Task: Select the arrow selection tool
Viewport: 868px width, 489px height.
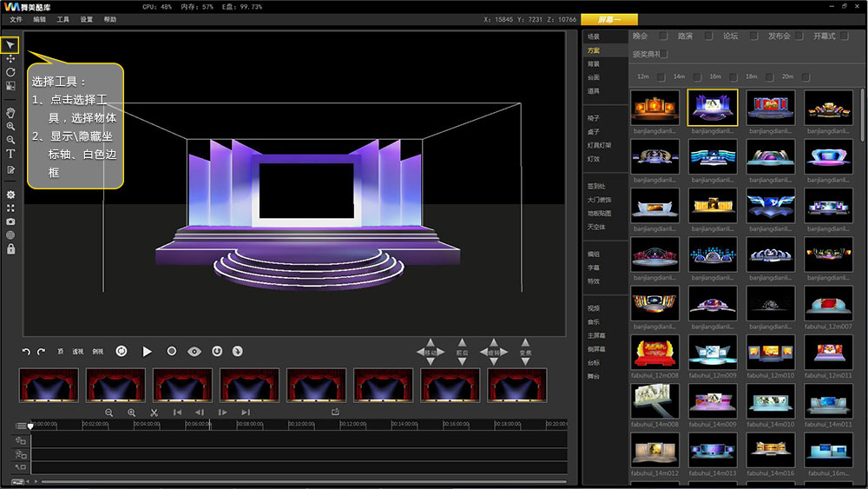Action: point(10,44)
